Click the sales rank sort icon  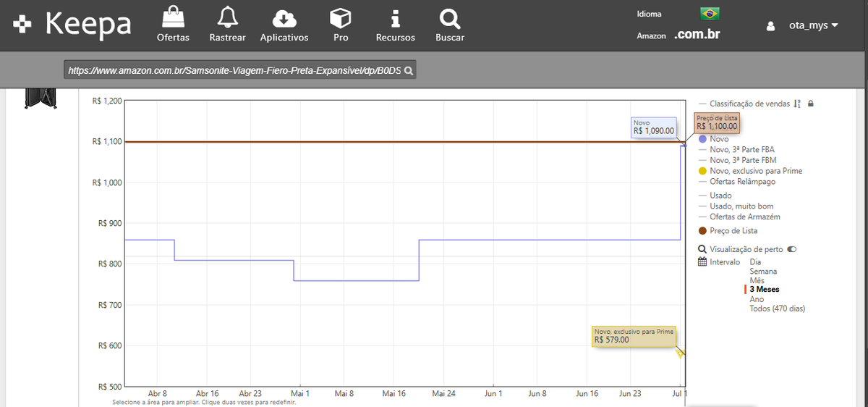(797, 104)
